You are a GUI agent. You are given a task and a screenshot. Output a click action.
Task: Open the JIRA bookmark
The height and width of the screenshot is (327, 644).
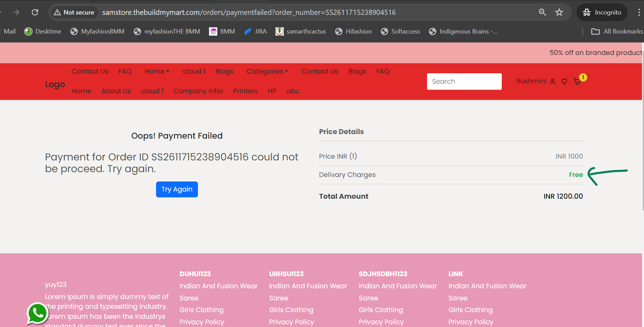tap(255, 31)
